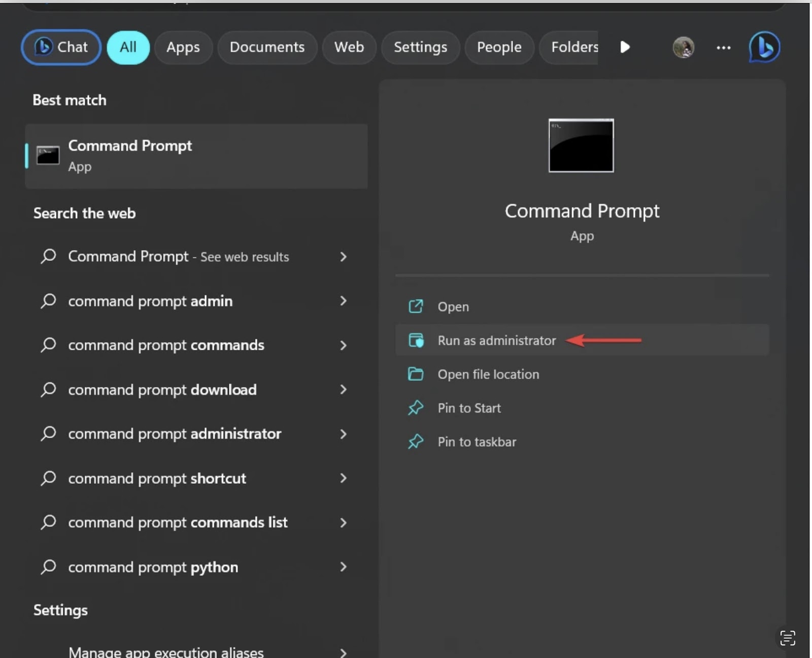Select the People filter tab
812x658 pixels.
coord(499,47)
